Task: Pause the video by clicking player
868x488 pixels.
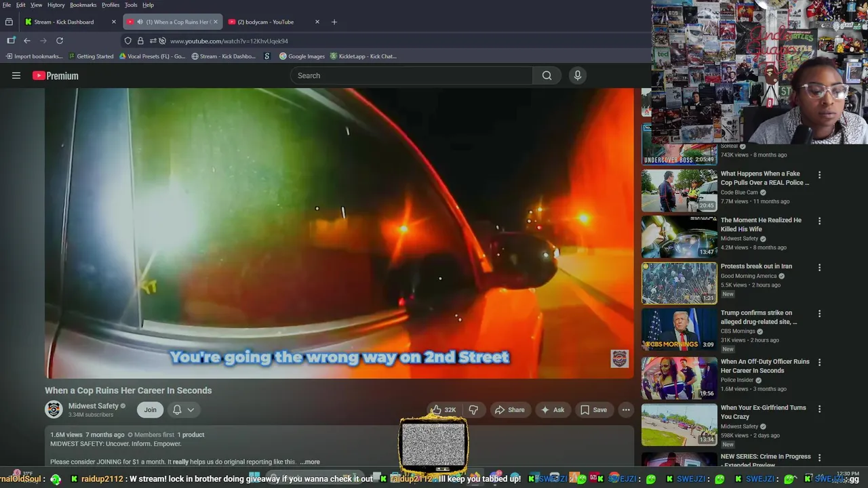Action: [x=339, y=232]
